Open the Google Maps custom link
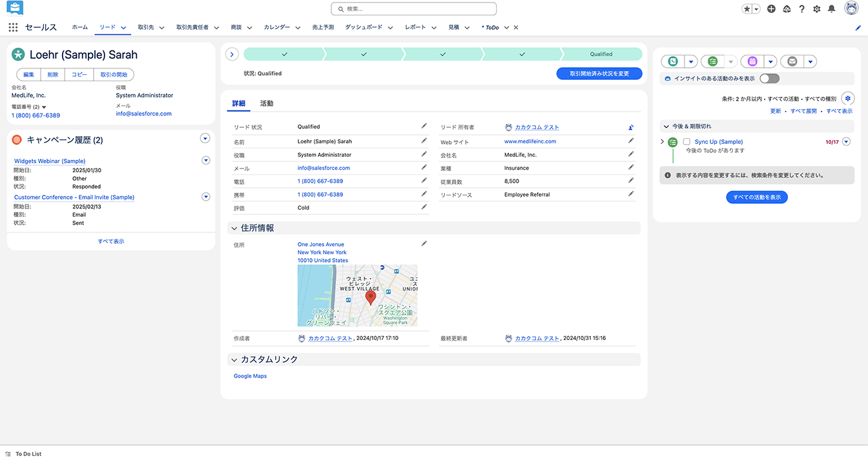 pyautogui.click(x=250, y=376)
